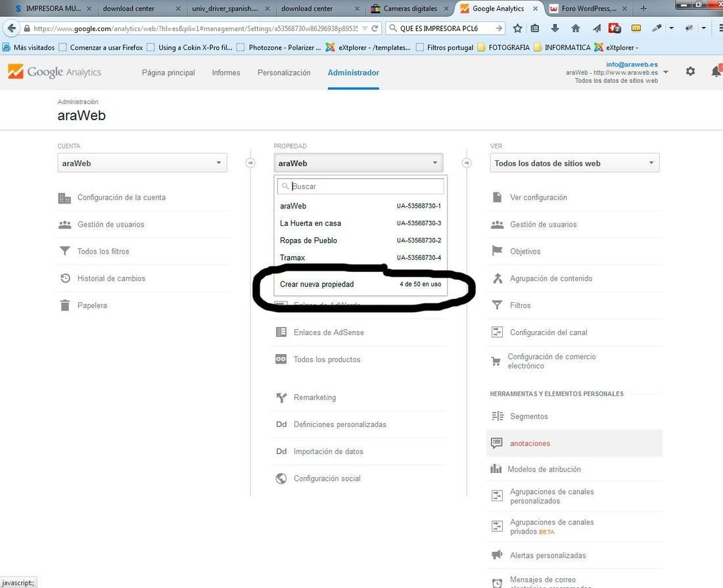Click the Alertas personalizadas megaphone icon
The image size is (723, 588).
497,554
